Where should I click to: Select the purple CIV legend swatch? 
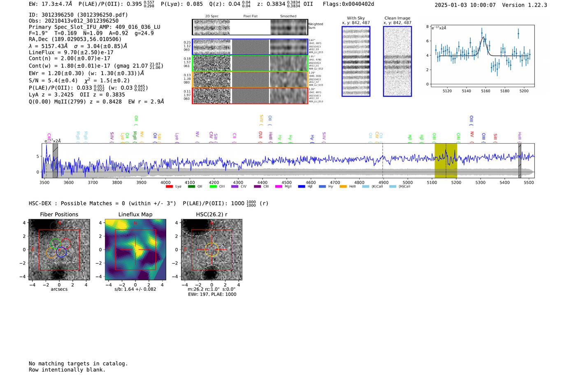[x=235, y=187]
